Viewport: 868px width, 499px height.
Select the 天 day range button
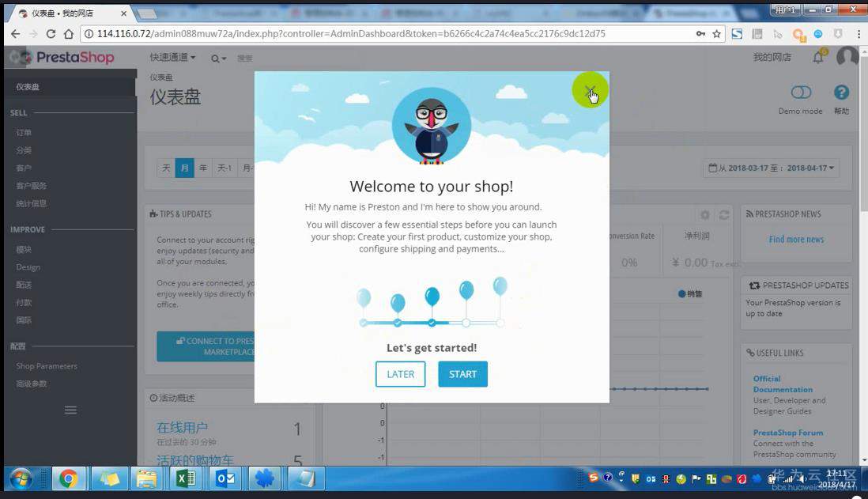(x=166, y=168)
